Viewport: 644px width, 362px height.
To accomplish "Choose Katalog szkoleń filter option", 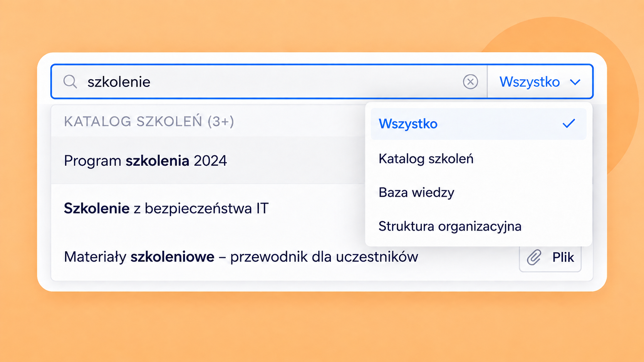I will click(478, 158).
